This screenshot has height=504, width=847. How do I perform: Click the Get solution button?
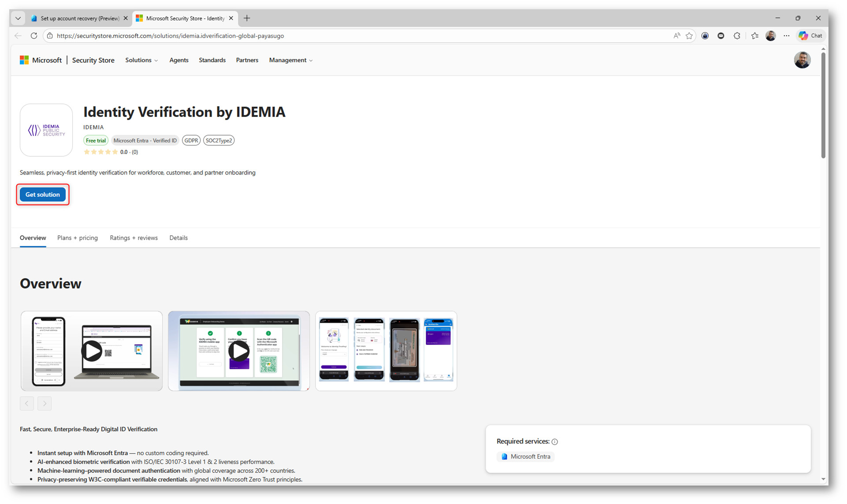tap(43, 195)
